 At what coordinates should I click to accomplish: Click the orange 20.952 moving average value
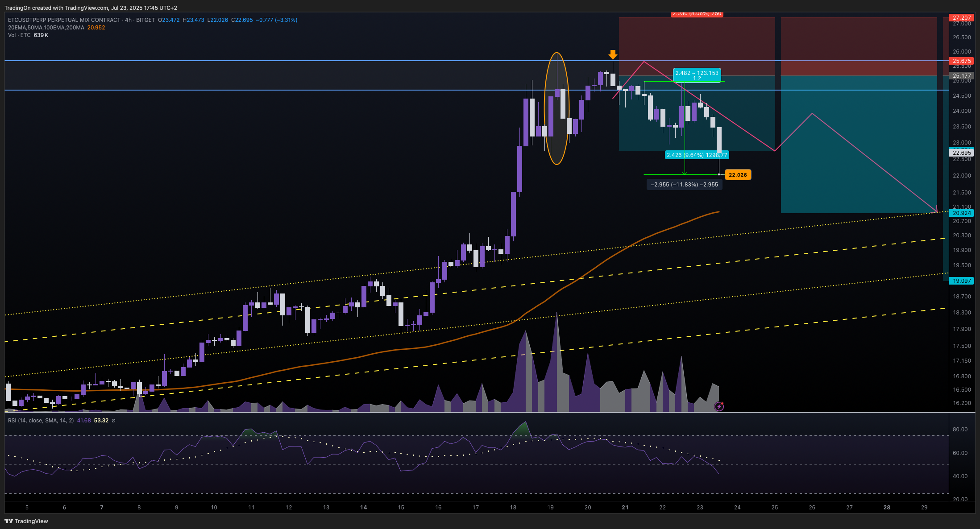pyautogui.click(x=96, y=28)
